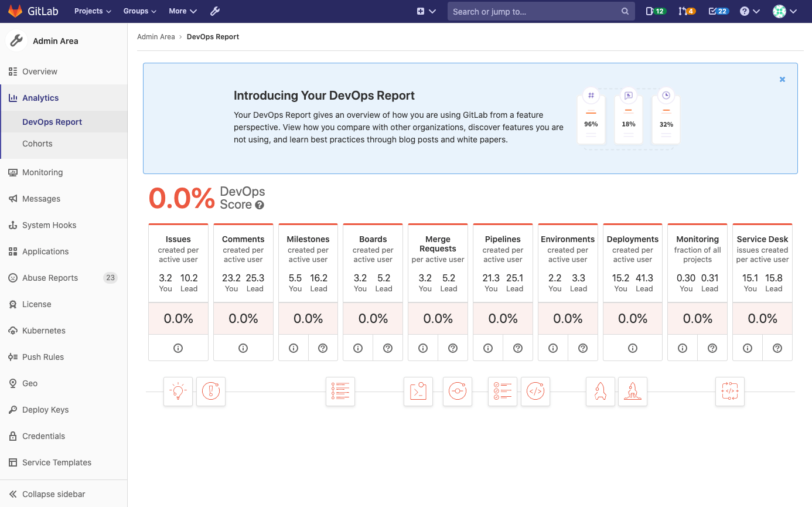Viewport: 812px width, 507px height.
Task: Click the terminal stage icon
Action: [418, 392]
